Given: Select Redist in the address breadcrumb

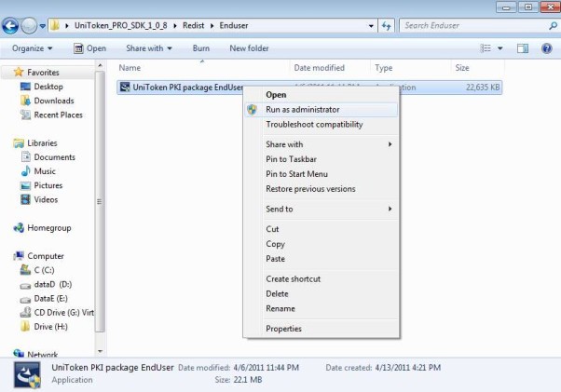Looking at the screenshot, I should coord(193,25).
